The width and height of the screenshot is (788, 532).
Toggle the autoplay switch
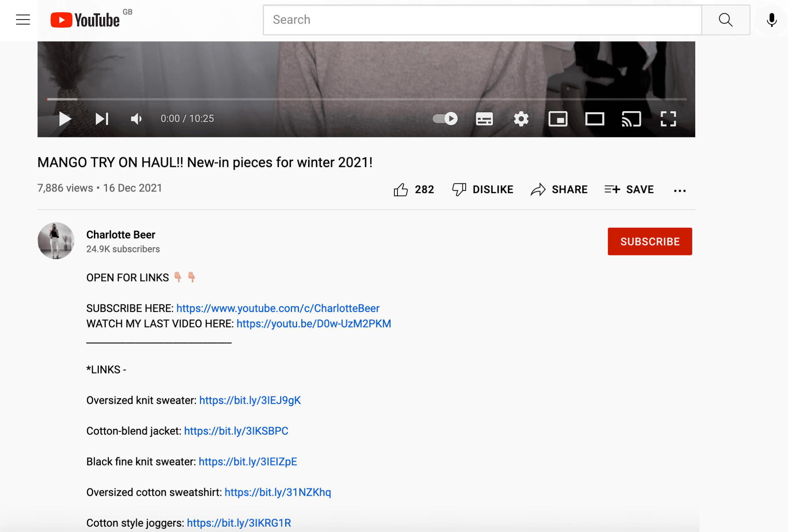pos(445,118)
